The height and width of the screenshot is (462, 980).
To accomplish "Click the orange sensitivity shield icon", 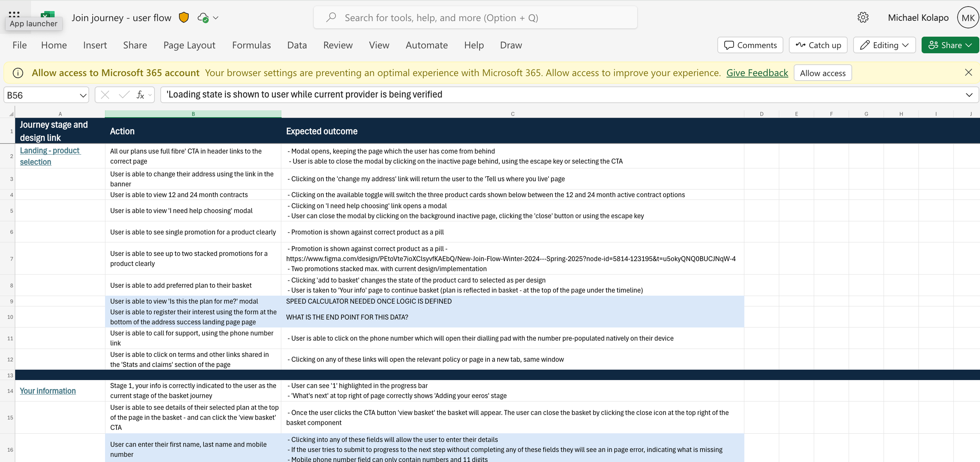I will [x=184, y=18].
